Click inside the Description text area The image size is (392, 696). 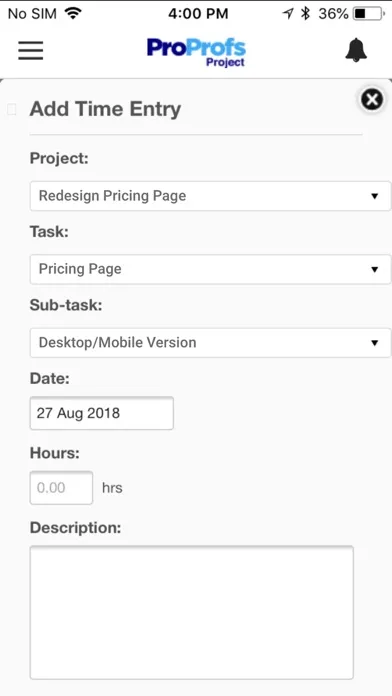[192, 613]
